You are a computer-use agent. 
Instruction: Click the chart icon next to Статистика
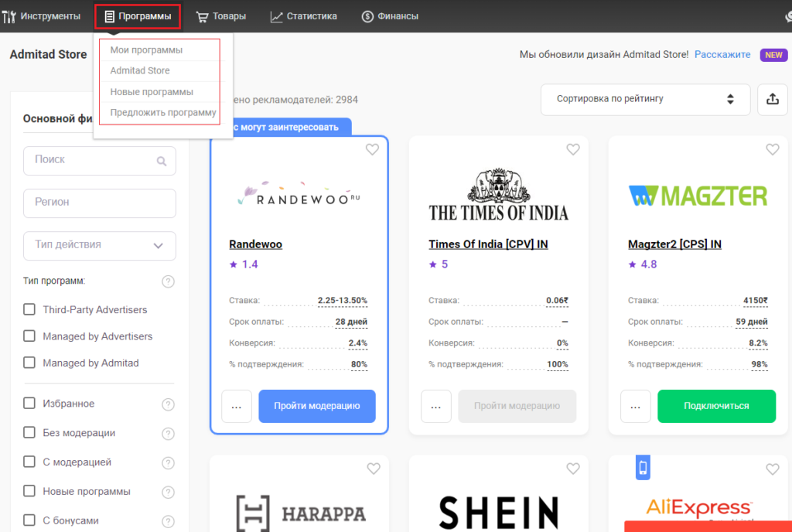click(276, 17)
